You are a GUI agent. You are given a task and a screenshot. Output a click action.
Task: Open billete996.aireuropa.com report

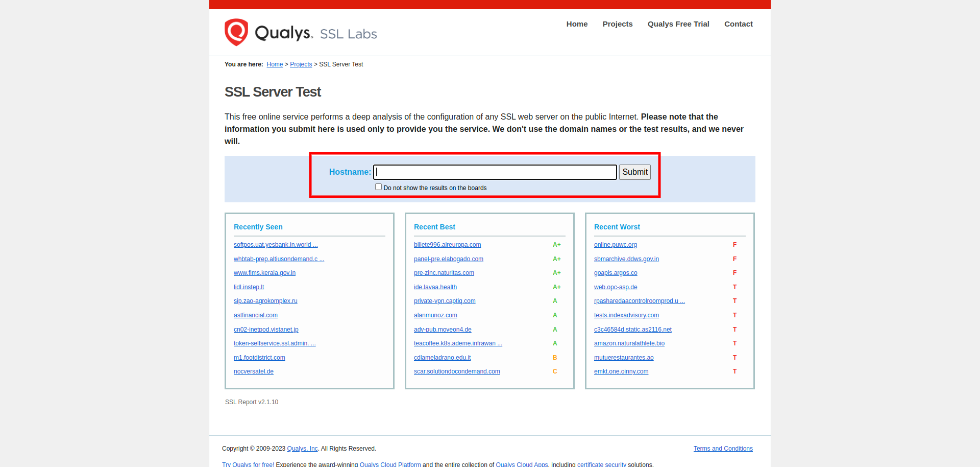(447, 245)
